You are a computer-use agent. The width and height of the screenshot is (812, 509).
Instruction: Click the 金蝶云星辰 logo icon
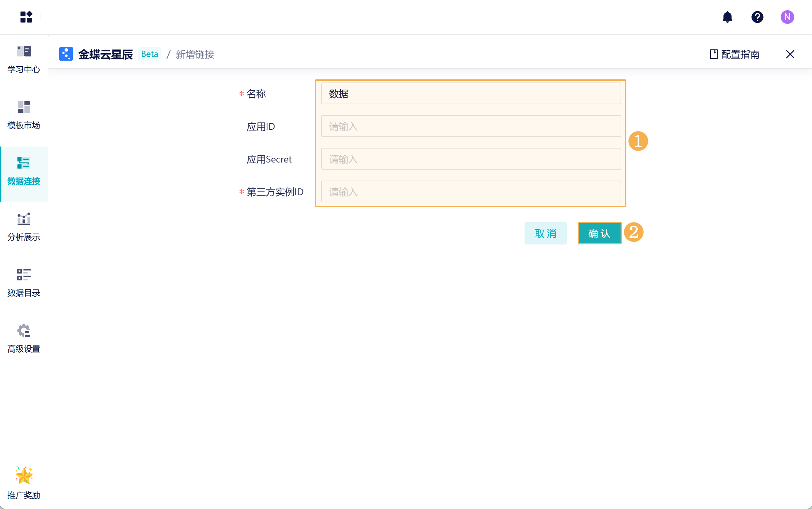pyautogui.click(x=66, y=54)
